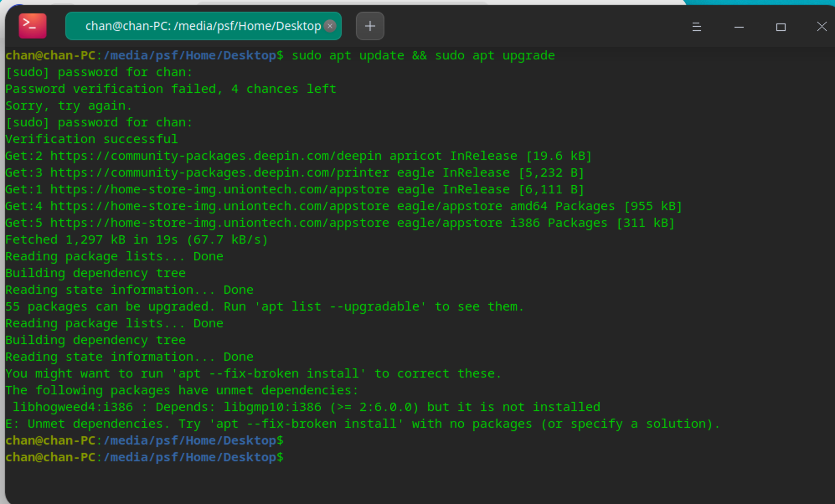
Task: Click the Get:1 uniontech appstore InRelease URL
Action: coord(219,190)
